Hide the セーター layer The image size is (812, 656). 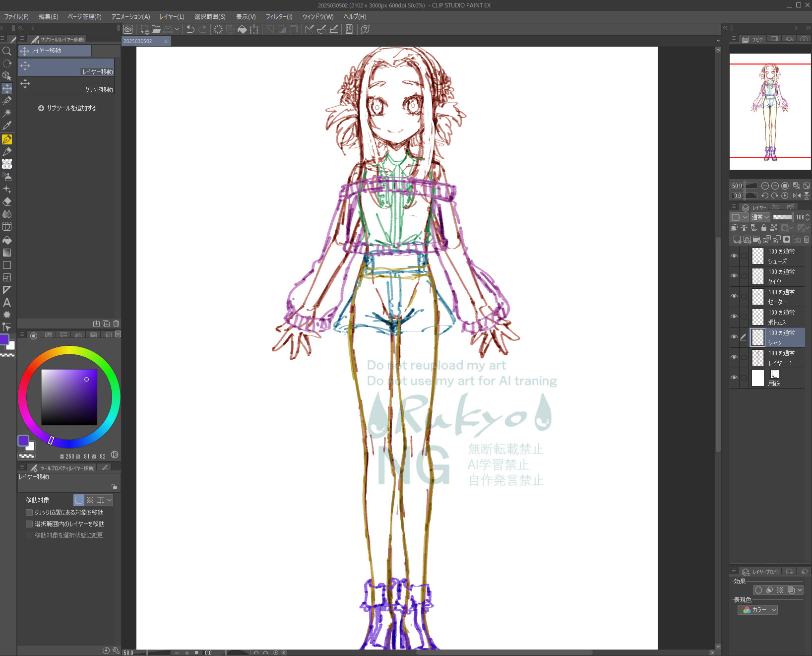click(x=734, y=297)
